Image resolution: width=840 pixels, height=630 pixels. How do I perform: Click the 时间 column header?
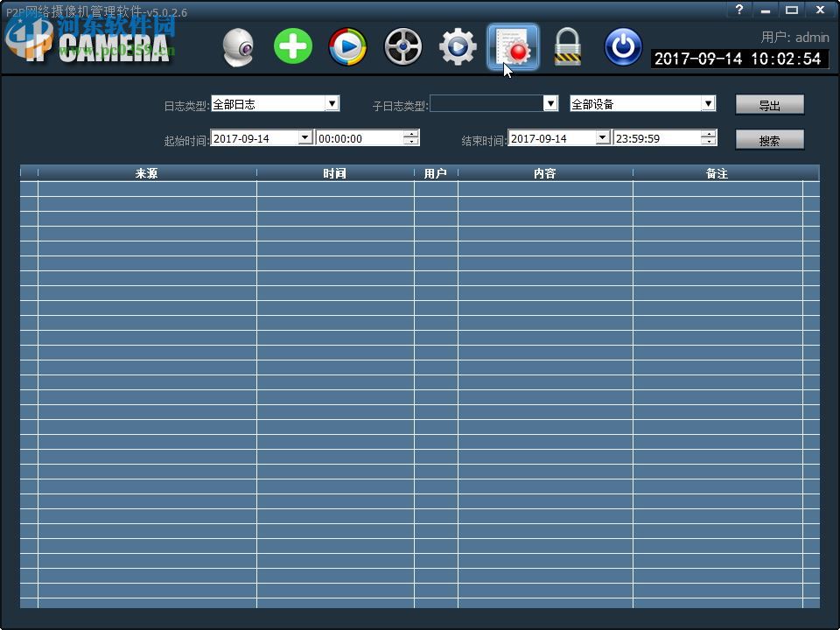(335, 173)
